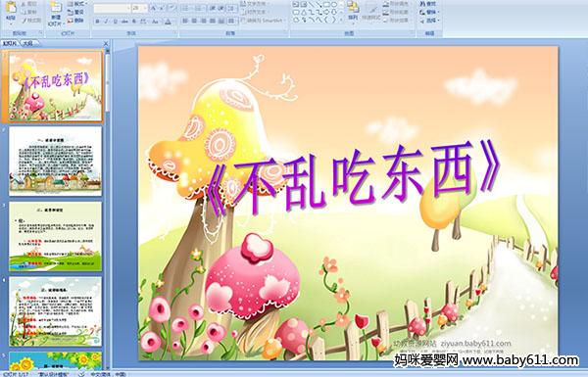Expand the Select dropdown in editing group
The image size is (588, 377).
[430, 21]
